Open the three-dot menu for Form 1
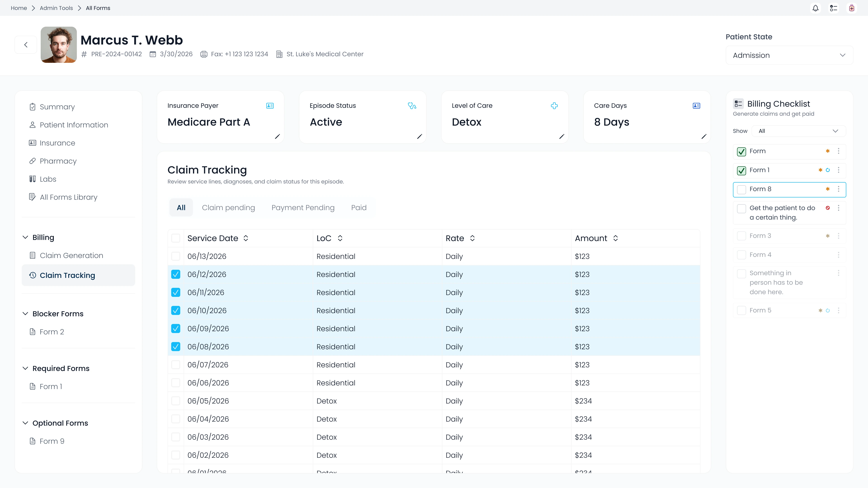 839,170
